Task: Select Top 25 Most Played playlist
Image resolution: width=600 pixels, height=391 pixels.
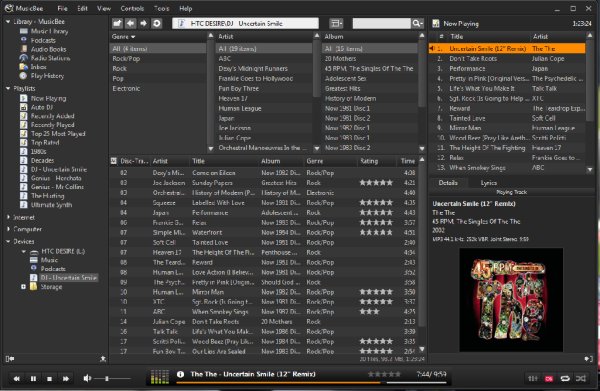Action: (x=58, y=134)
